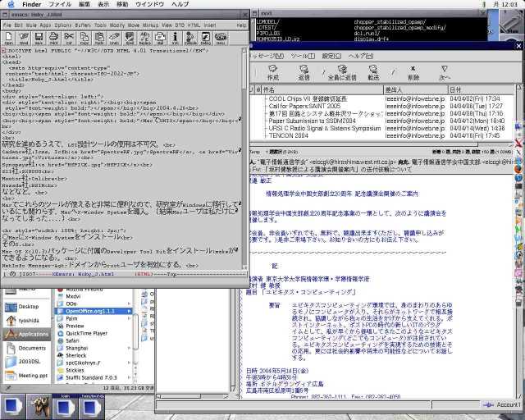
Task: Expand the Shanghai folder arrow in Finder
Action: (130, 348)
